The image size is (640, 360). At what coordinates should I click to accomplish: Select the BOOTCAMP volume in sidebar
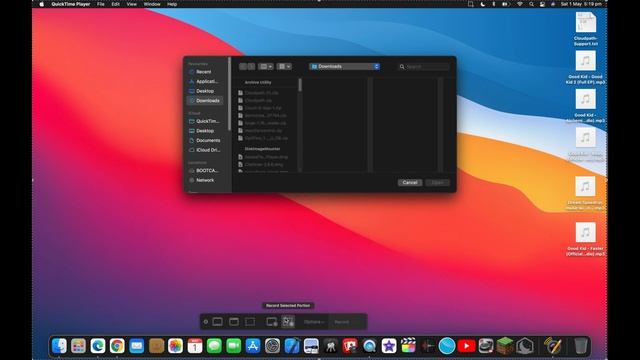[x=205, y=171]
